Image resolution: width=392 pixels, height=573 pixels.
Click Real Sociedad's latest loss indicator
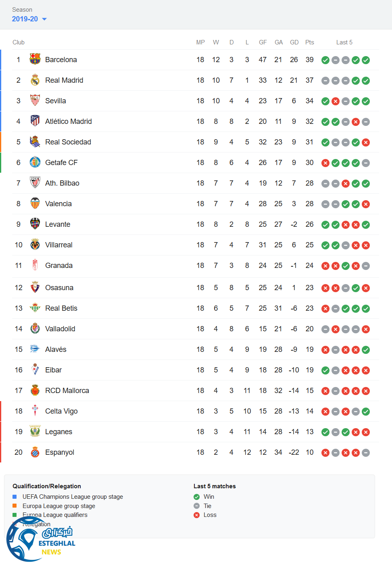point(366,142)
